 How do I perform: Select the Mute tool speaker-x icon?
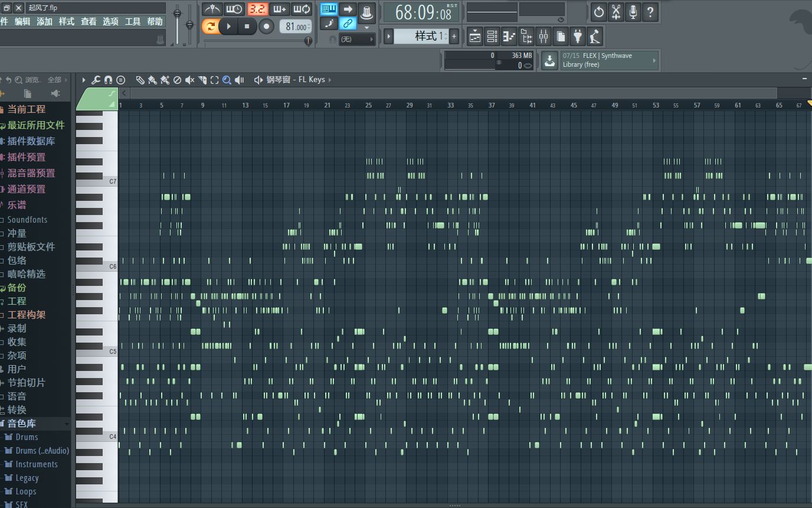tap(189, 80)
